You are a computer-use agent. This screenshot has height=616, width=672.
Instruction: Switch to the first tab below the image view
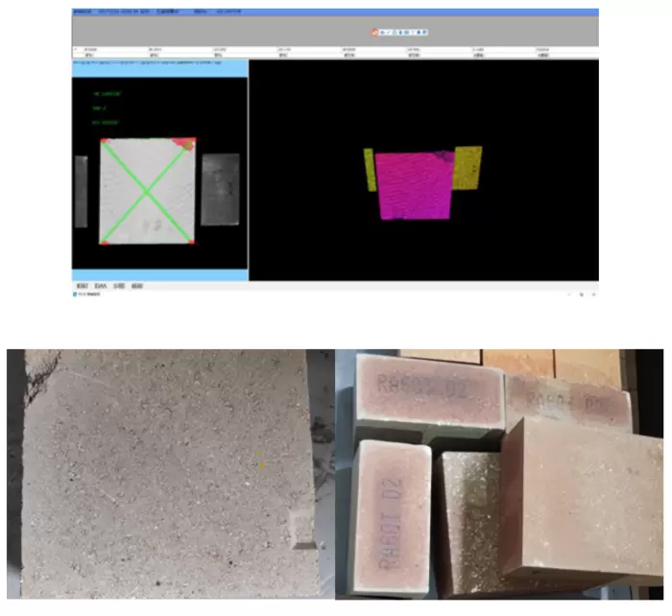click(x=82, y=286)
